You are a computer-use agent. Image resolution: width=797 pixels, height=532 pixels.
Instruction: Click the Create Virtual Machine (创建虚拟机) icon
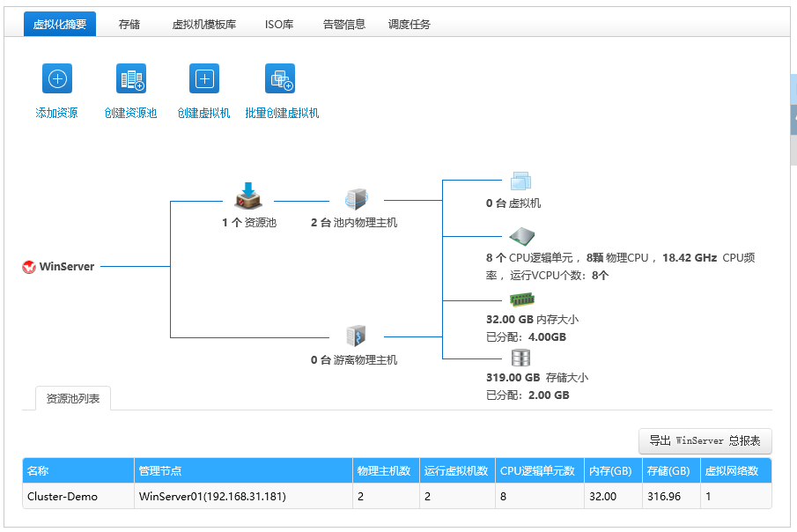pos(204,79)
